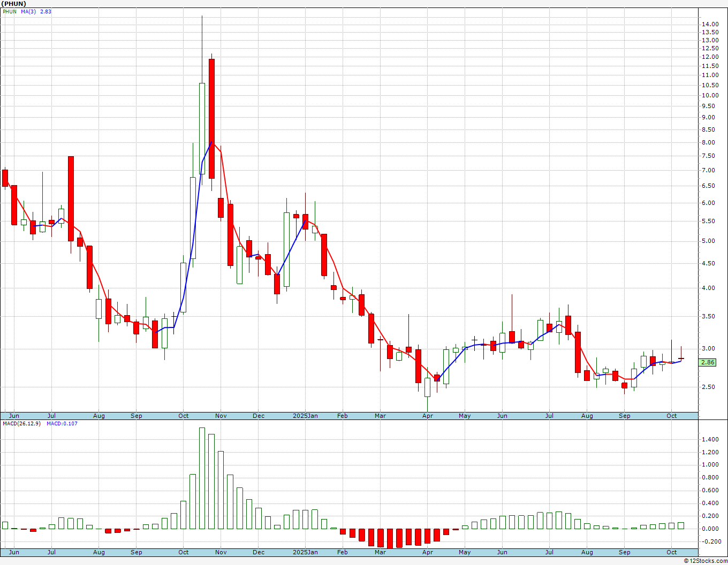Select the 2.83 moving average value
The width and height of the screenshot is (728, 565).
[x=46, y=11]
